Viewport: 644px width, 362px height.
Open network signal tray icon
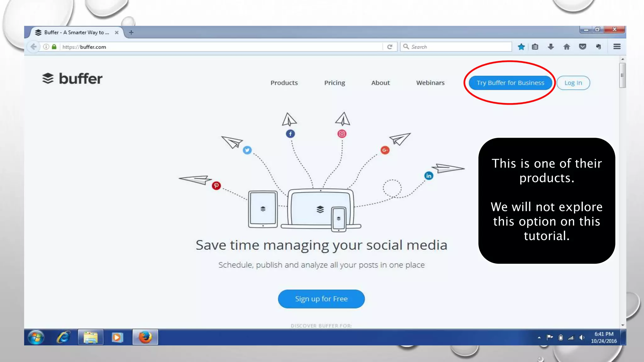[x=571, y=338]
